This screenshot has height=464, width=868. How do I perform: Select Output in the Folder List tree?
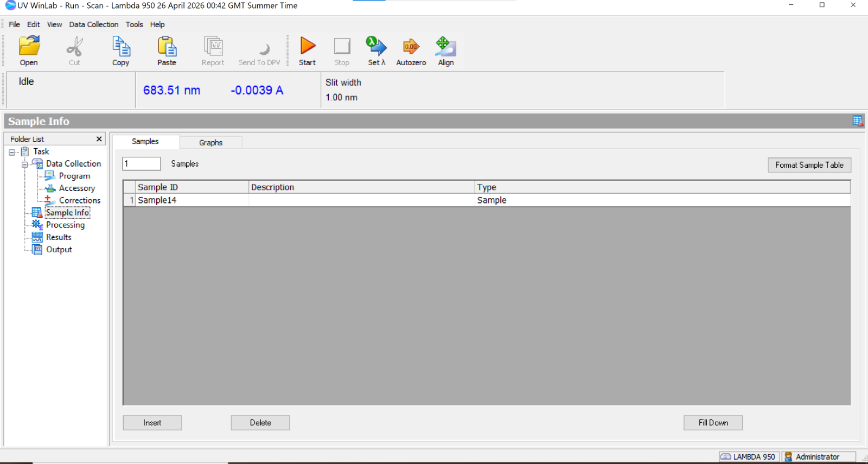point(59,250)
